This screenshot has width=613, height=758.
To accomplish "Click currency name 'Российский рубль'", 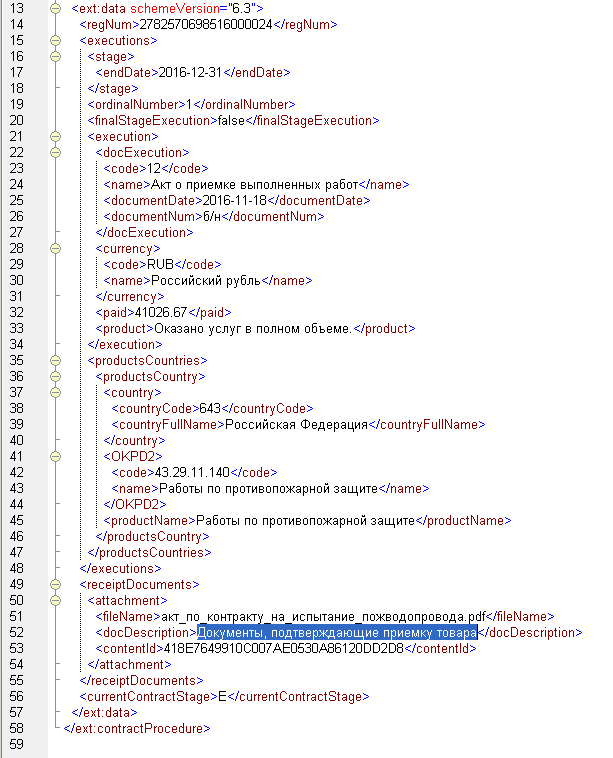I will click(206, 280).
